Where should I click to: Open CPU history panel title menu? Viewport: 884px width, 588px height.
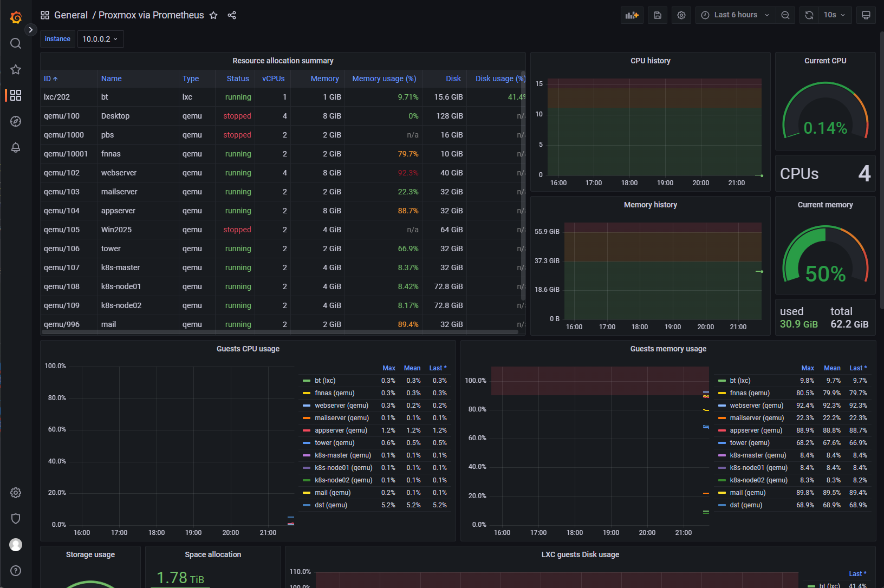651,61
